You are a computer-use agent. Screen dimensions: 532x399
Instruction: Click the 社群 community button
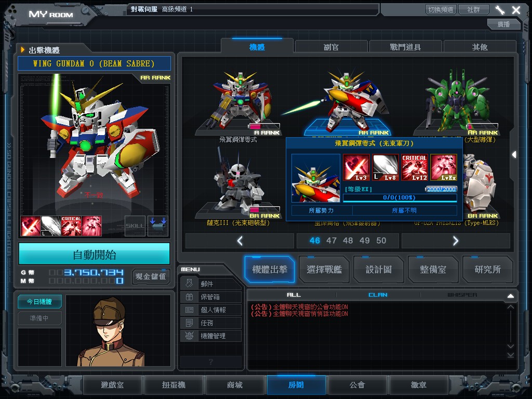click(x=474, y=9)
